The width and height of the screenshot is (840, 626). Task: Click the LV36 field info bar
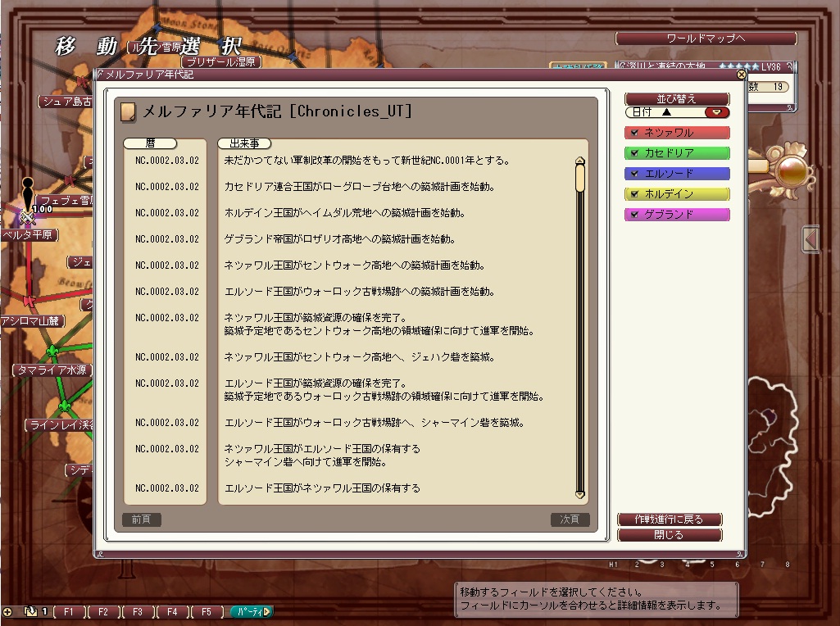705,66
